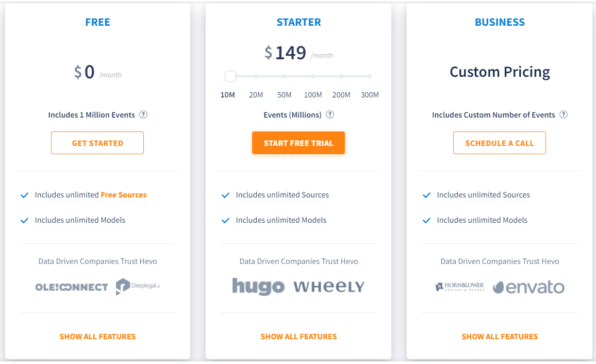Open the Events (Millions) tooltip question mark
The image size is (596, 364).
[330, 114]
